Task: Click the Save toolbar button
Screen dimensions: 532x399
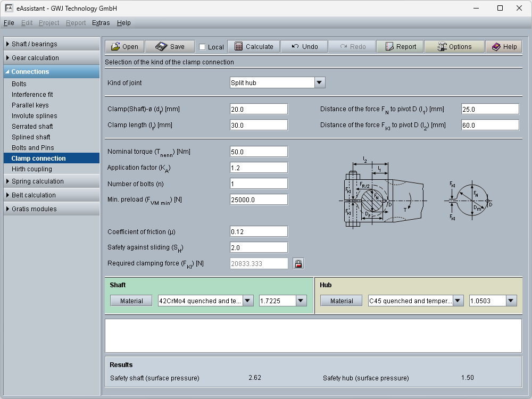Action: click(170, 47)
